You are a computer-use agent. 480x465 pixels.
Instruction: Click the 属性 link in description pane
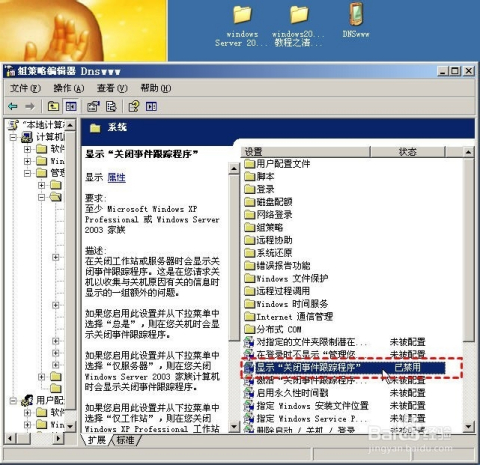[x=117, y=177]
